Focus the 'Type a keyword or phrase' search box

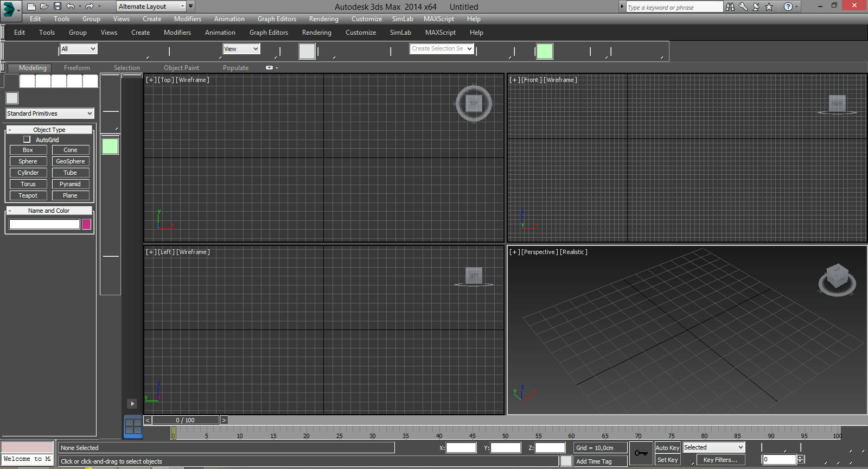[x=674, y=7]
